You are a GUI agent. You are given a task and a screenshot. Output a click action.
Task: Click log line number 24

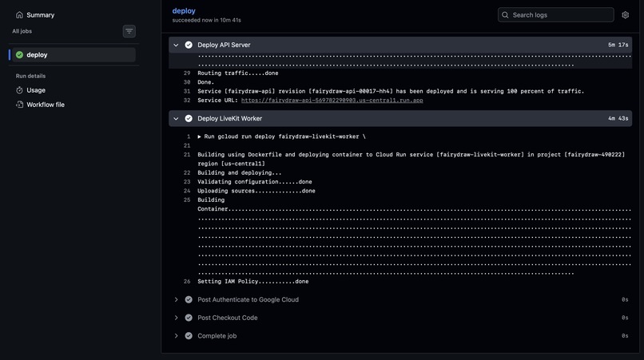[187, 191]
